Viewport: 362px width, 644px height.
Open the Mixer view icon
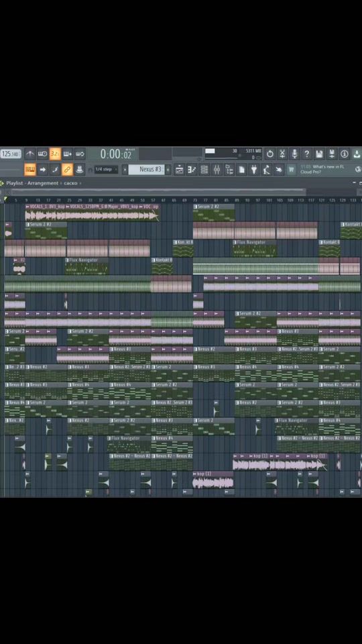coord(217,169)
